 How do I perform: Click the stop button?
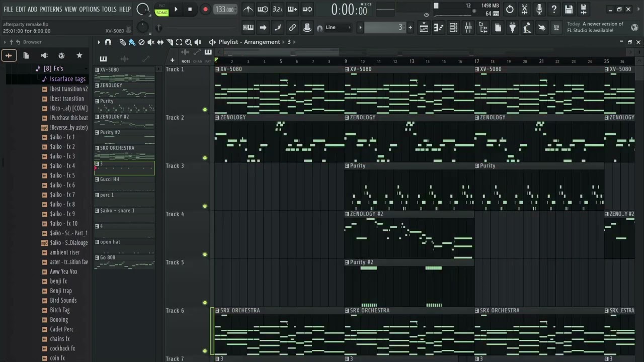click(x=190, y=9)
